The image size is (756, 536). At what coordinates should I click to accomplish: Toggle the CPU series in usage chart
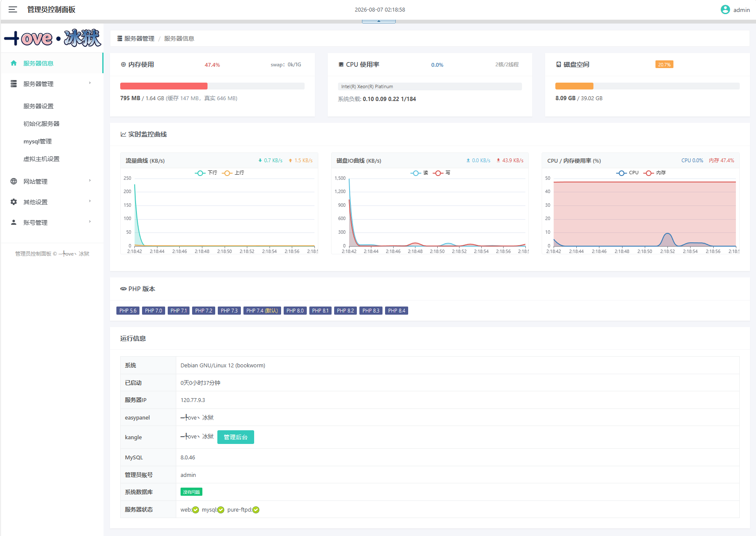point(628,173)
